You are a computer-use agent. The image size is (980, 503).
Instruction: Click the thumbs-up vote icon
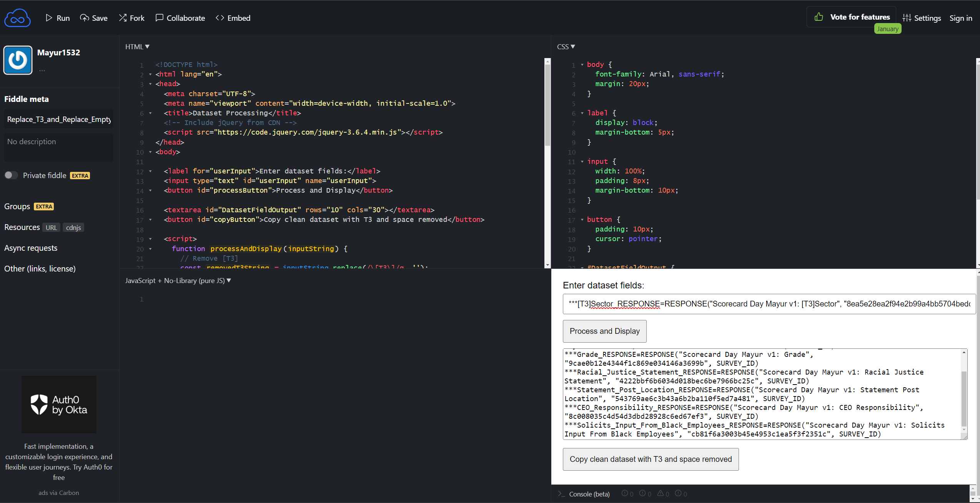819,17
